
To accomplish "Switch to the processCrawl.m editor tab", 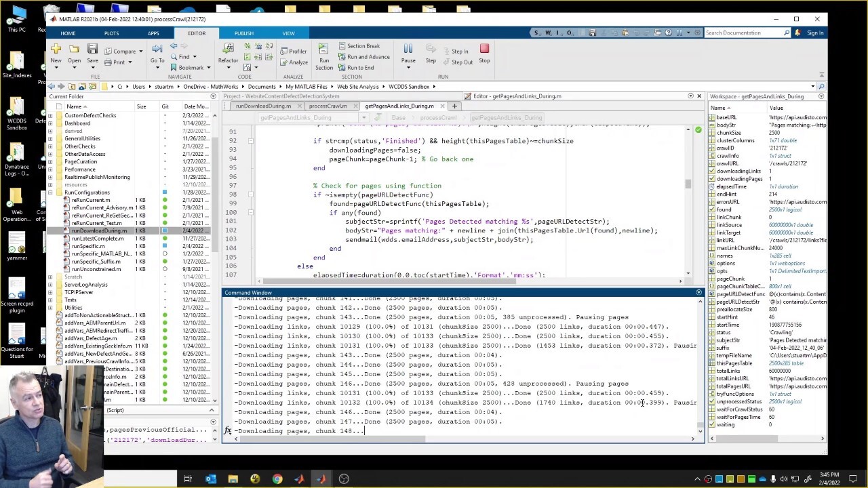I will 328,106.
